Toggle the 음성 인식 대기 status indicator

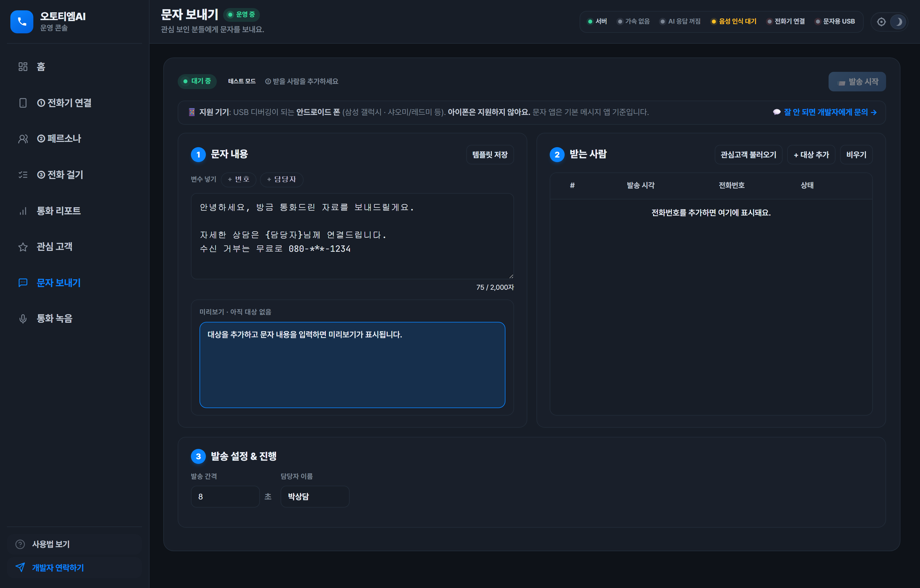coord(733,21)
